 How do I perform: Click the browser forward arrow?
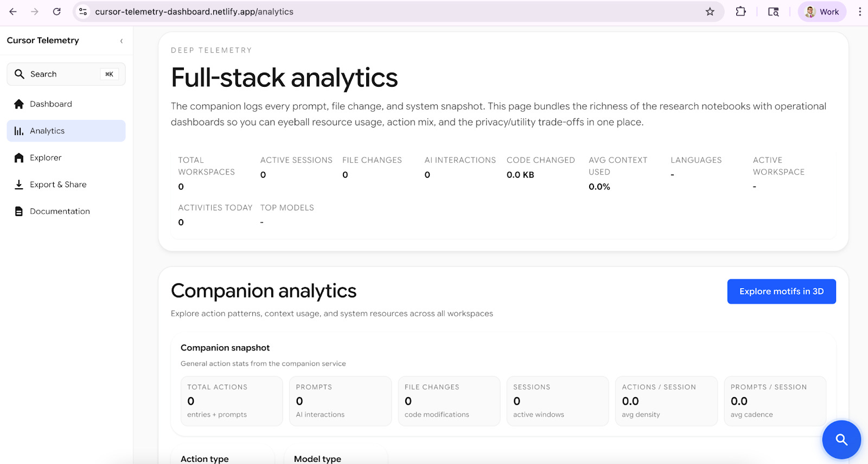click(x=35, y=11)
